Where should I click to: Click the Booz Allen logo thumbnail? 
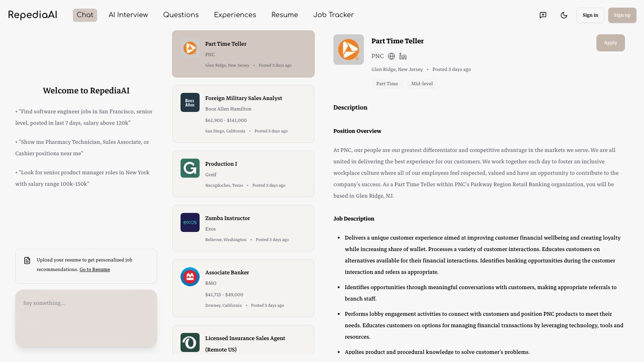190,102
